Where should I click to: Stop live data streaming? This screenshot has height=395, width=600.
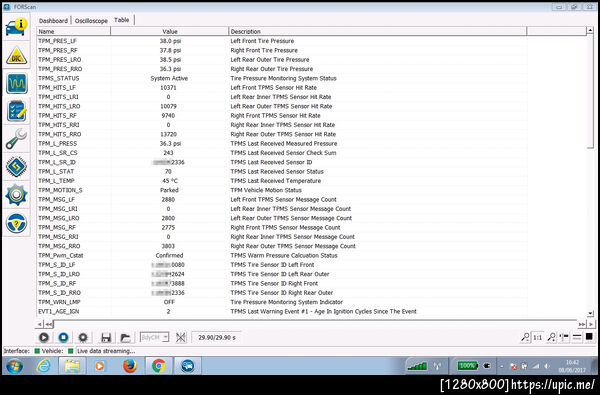point(63,337)
